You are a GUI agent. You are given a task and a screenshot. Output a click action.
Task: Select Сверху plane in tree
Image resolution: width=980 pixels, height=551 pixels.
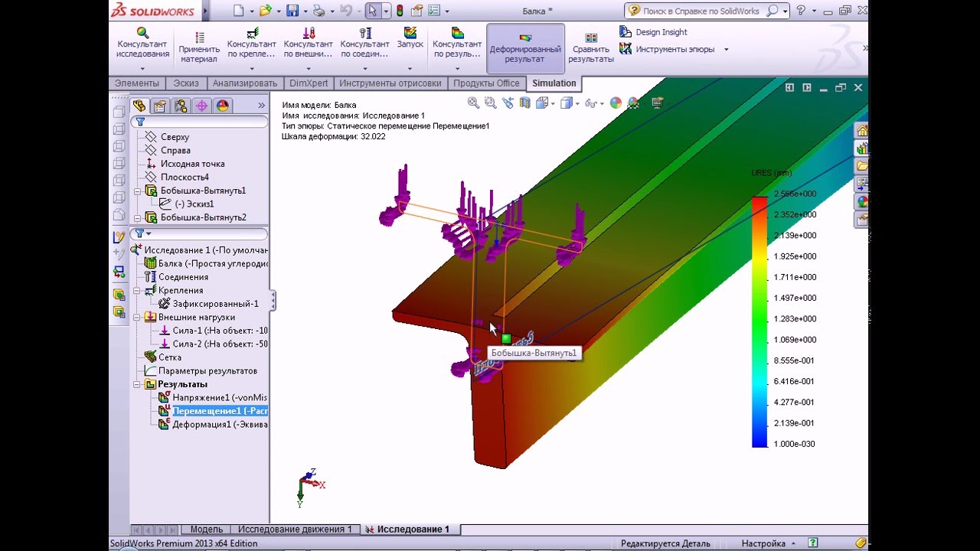point(175,137)
